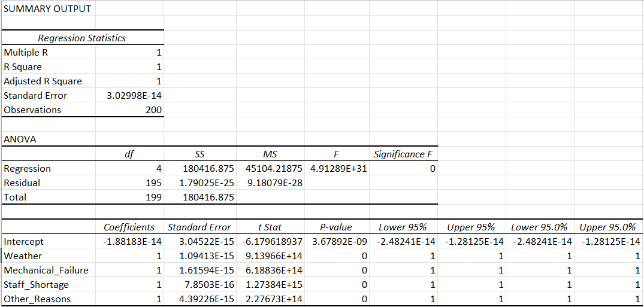Select the Mechanical_Failure row label
Viewport: 644px width, 307px height.
point(49,270)
